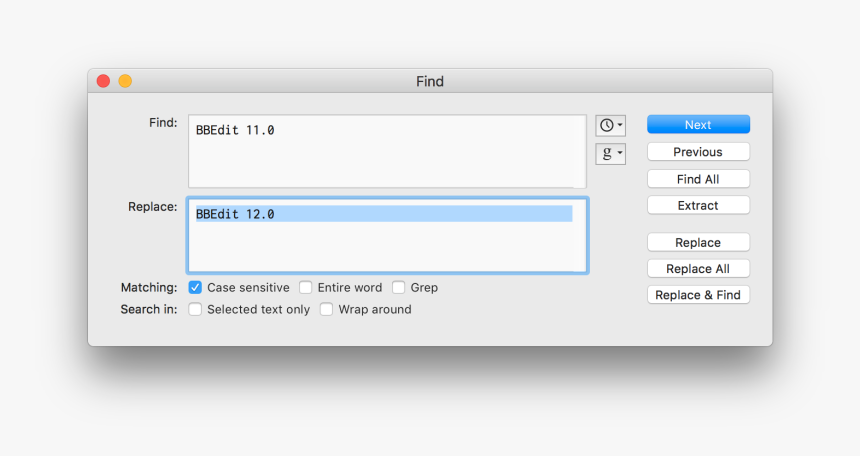This screenshot has height=456, width=860.
Task: Click the Replace & Find button
Action: [x=698, y=295]
